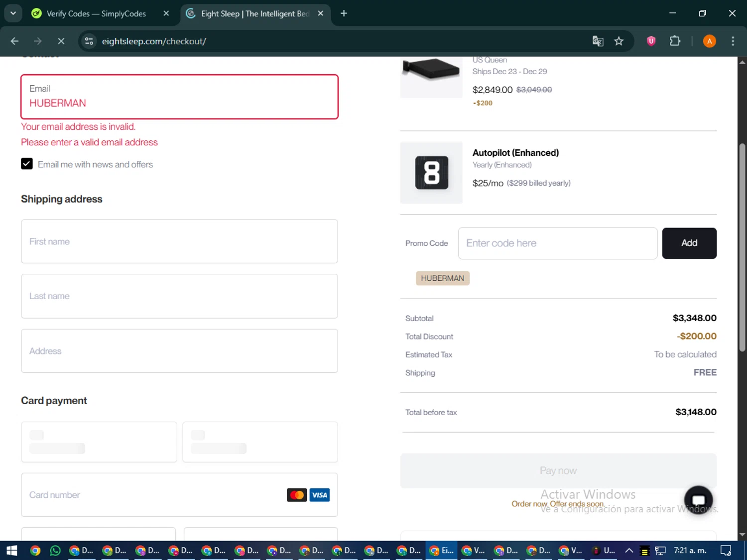Click the scrollbar down arrow
This screenshot has width=747, height=560.
coord(742,535)
